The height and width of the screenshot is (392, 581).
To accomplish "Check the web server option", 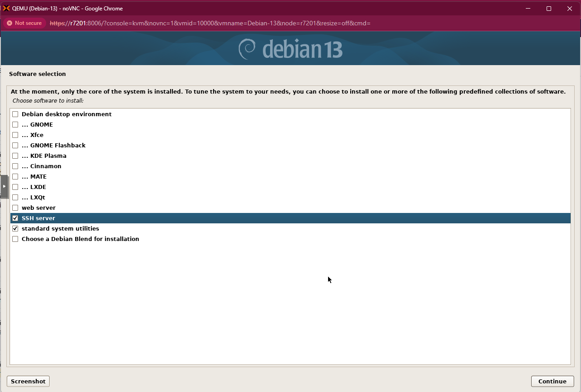I will pos(15,208).
